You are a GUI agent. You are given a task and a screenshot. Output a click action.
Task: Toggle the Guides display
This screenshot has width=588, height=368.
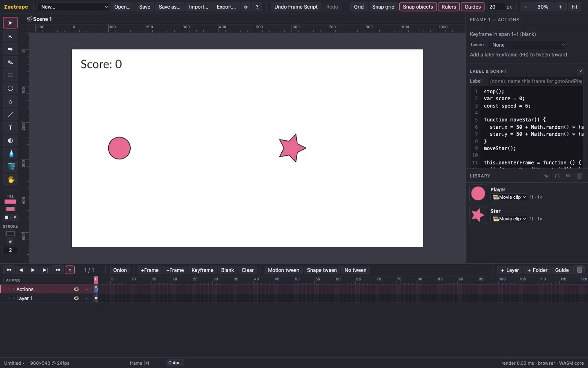pyautogui.click(x=472, y=7)
